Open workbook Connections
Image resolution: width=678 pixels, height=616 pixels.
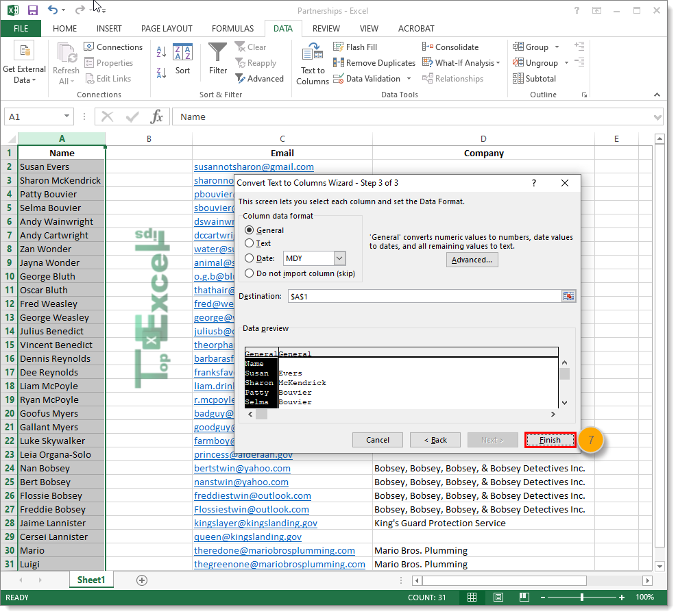[x=113, y=47]
